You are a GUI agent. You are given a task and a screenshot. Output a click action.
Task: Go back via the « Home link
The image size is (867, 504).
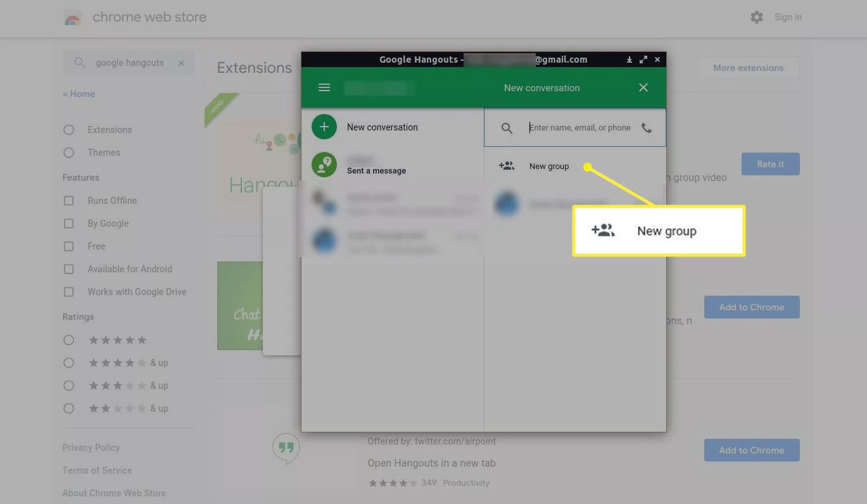(79, 94)
